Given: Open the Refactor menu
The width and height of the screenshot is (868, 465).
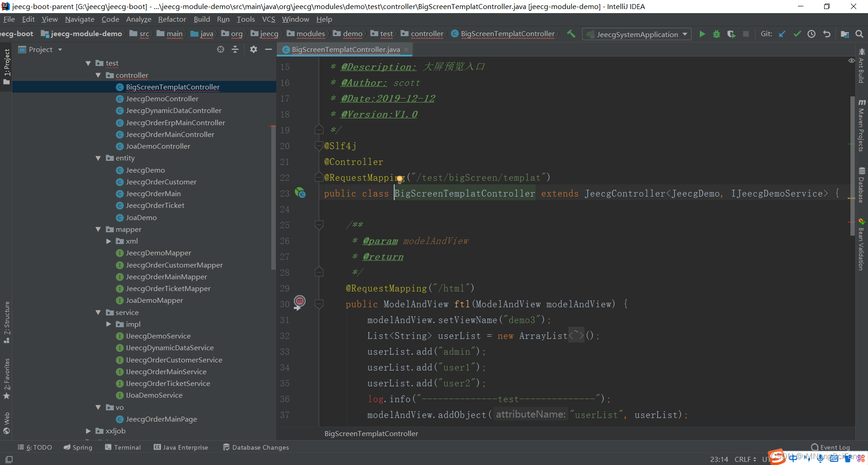Looking at the screenshot, I should click(x=172, y=19).
